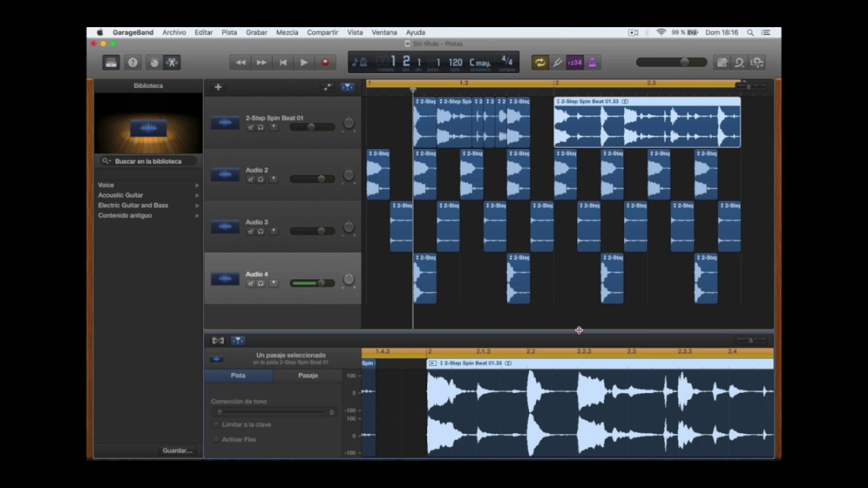Check Limitar a la clave
868x488 pixels.
216,424
